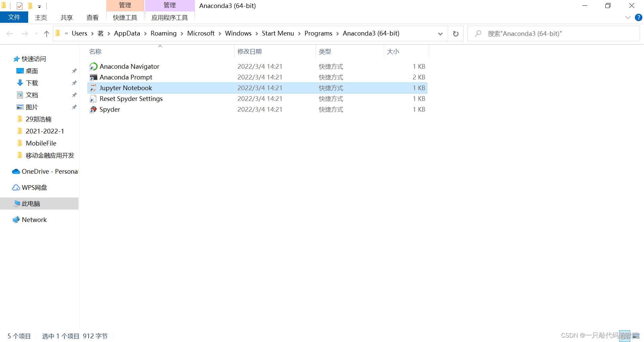Unpin 文档 using its pin icon
The image size is (644, 342).
(x=74, y=95)
